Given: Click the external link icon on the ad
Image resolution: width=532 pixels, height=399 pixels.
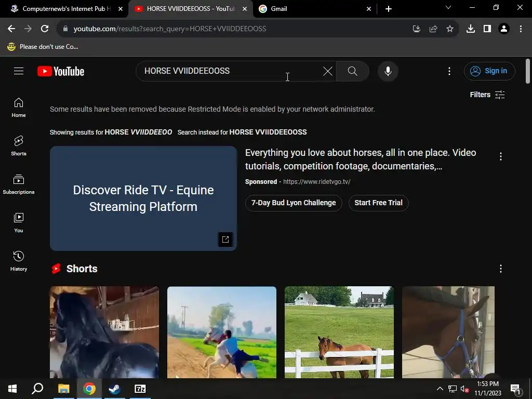Looking at the screenshot, I should click(x=225, y=240).
